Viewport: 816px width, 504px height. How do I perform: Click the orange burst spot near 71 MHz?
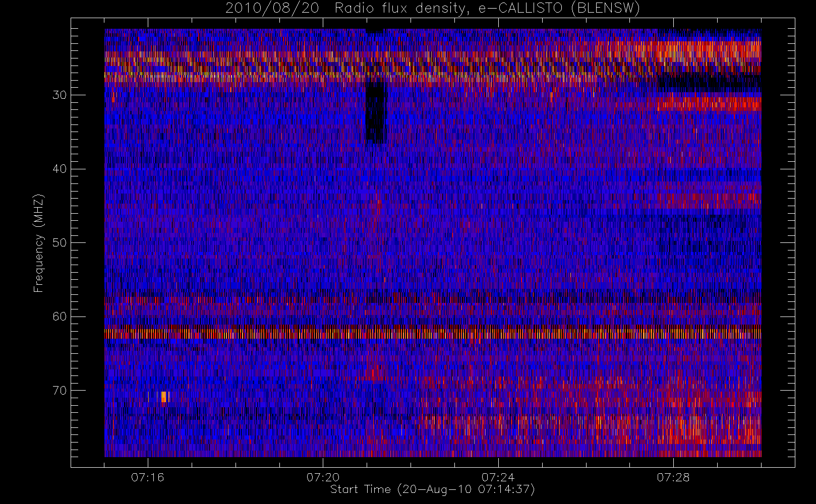(163, 397)
